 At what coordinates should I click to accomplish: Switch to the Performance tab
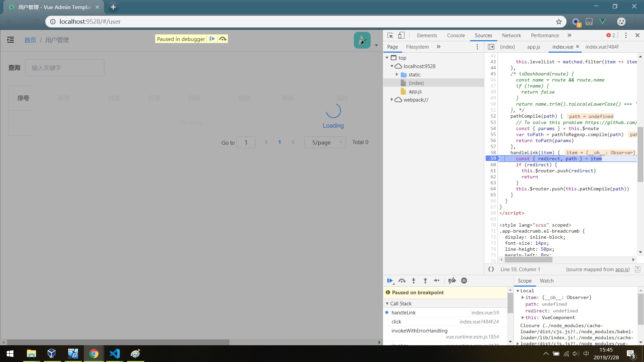pyautogui.click(x=545, y=36)
